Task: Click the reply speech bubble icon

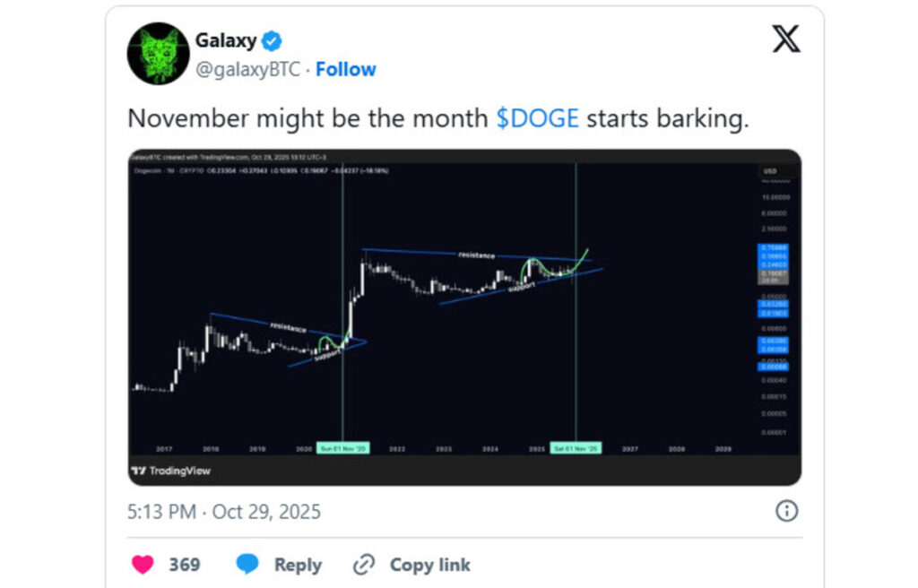Action: tap(247, 565)
